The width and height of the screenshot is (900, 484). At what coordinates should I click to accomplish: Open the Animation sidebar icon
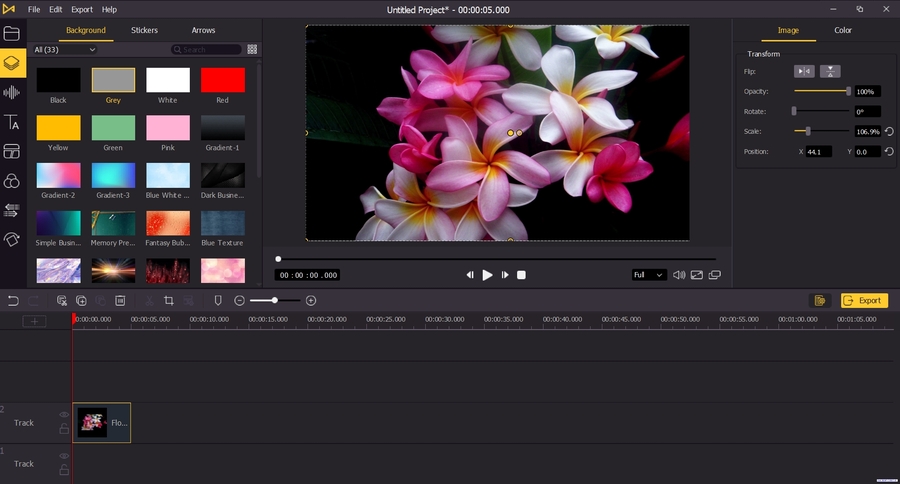[12, 239]
